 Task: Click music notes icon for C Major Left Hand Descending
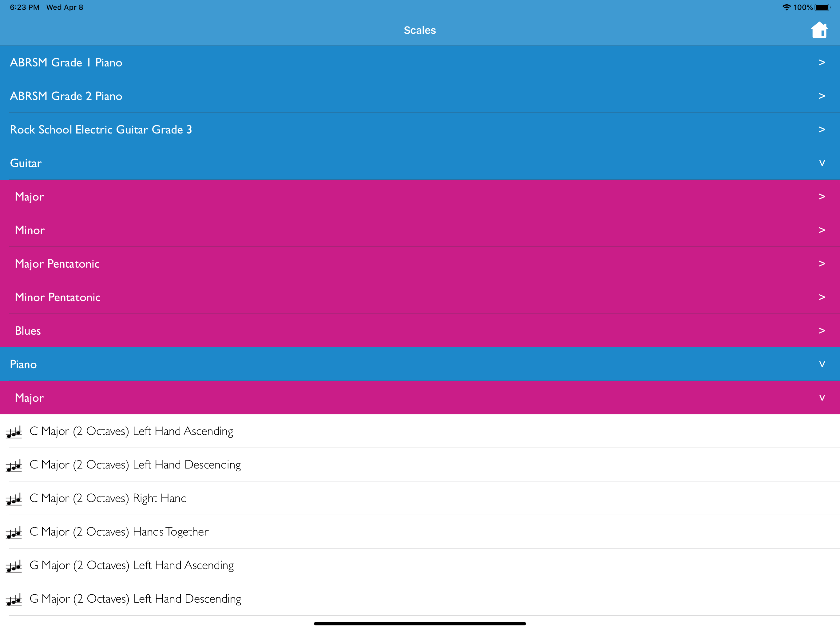click(x=14, y=465)
